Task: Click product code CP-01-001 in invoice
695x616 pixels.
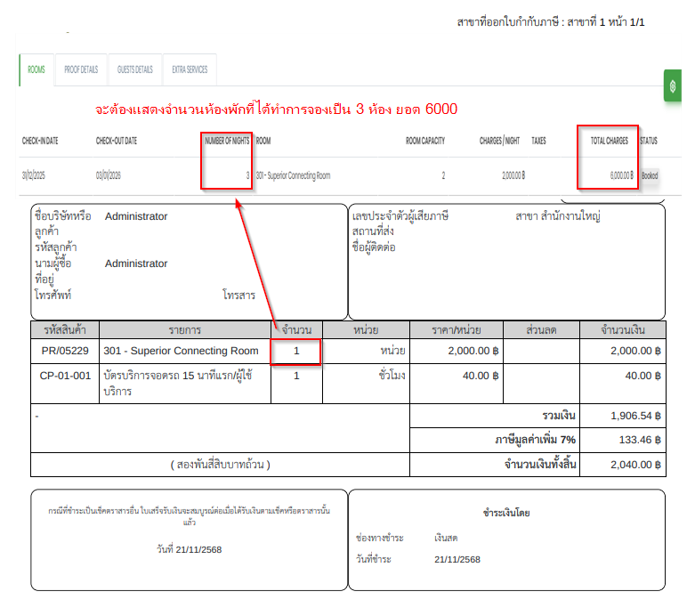Action: tap(65, 376)
